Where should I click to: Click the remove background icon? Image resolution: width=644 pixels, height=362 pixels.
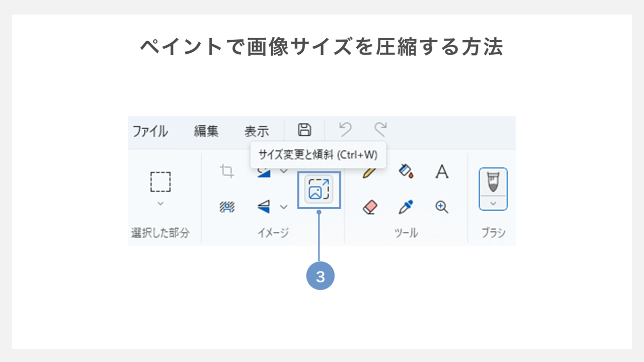pos(227,207)
